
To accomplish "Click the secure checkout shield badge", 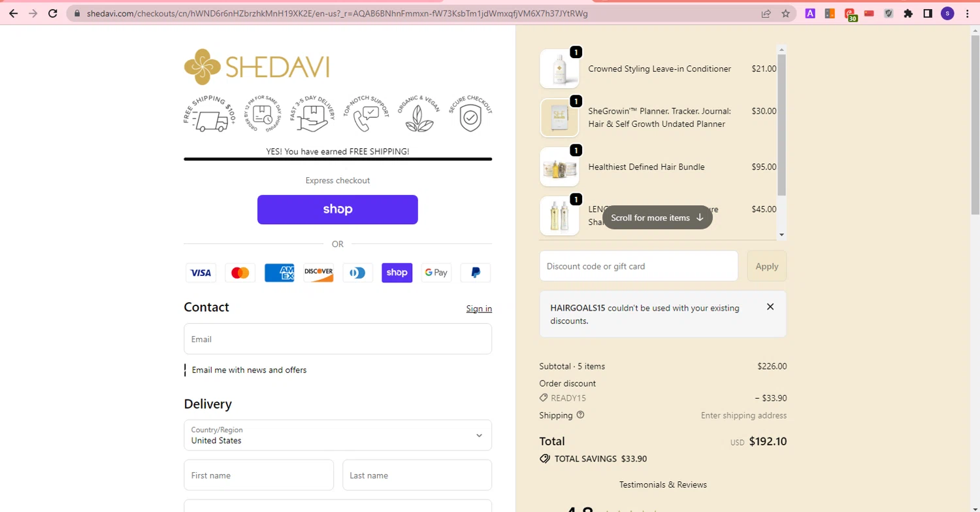I will click(x=470, y=114).
